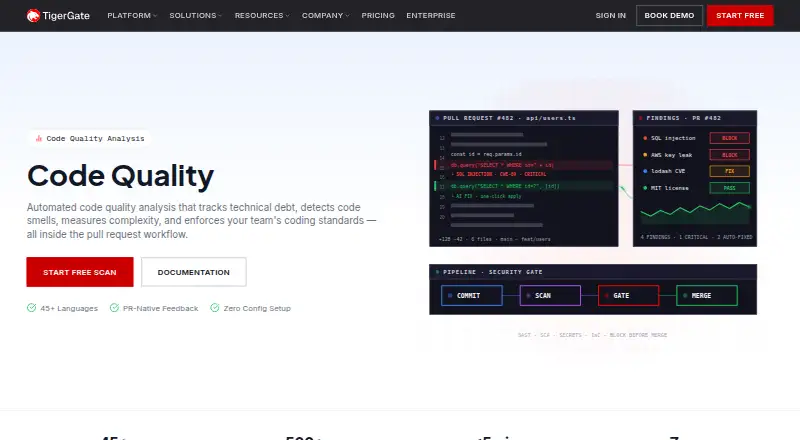Click the Code Quality Analysis badge label
The image size is (800, 440).
pyautogui.click(x=95, y=138)
